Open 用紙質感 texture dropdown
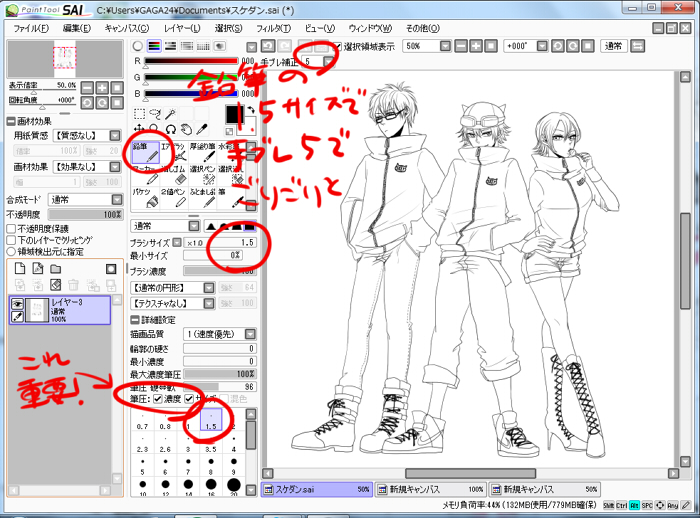The height and width of the screenshot is (518, 700). coord(115,135)
